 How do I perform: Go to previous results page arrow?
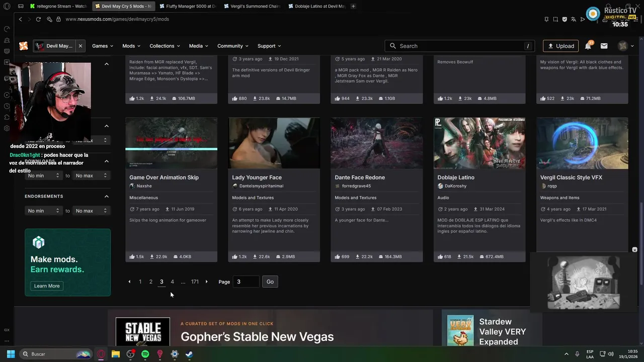coord(129,282)
